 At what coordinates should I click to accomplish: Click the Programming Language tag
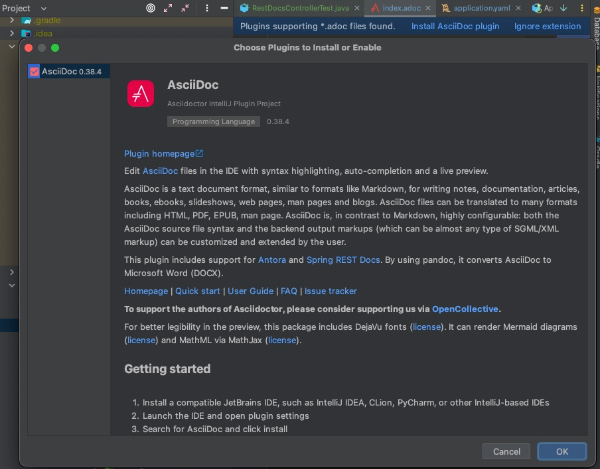[214, 122]
